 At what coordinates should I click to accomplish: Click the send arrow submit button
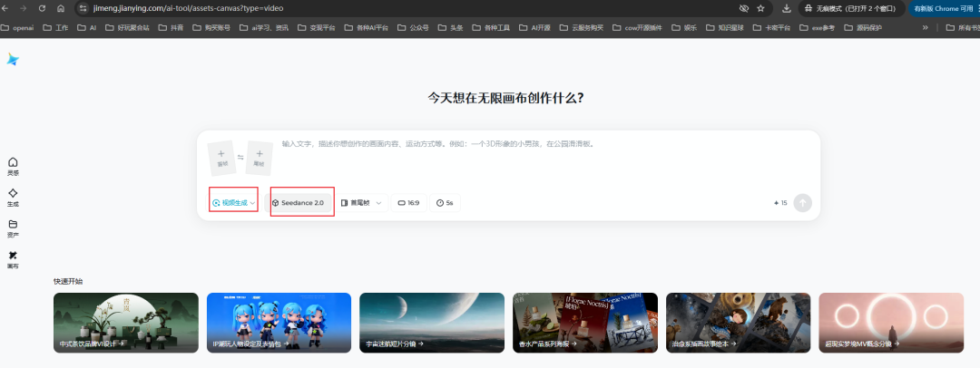point(802,203)
